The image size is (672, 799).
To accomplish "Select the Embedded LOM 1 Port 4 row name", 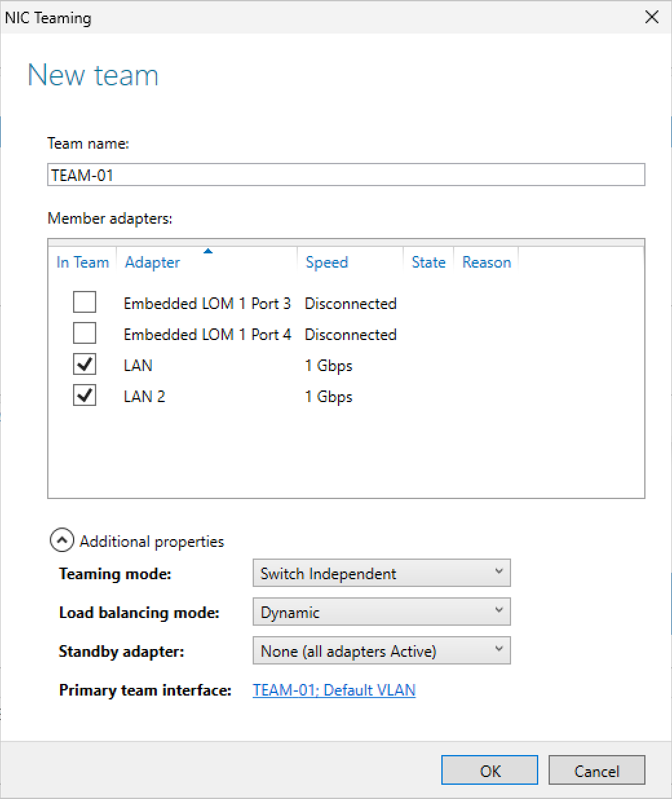I will tap(207, 335).
